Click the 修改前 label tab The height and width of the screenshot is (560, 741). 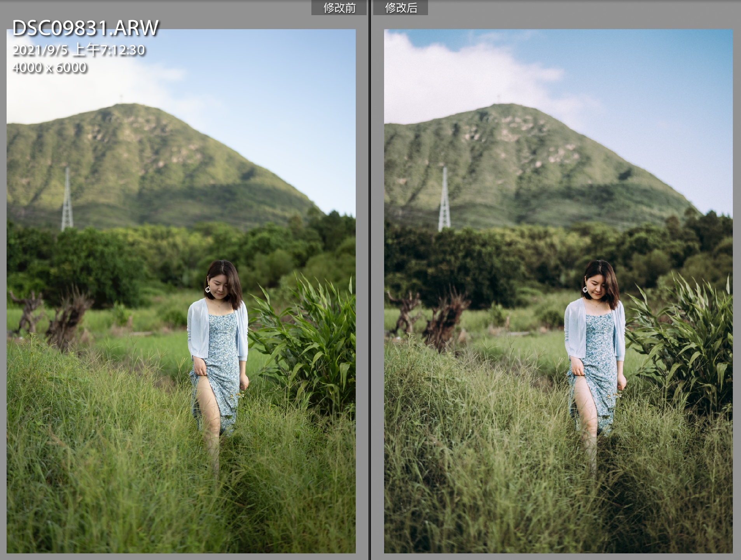point(339,8)
